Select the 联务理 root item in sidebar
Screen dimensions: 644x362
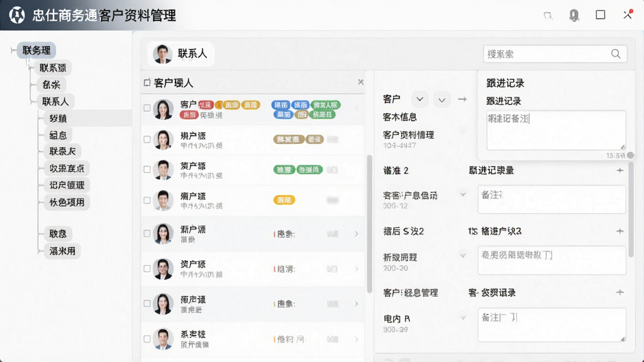click(x=36, y=50)
